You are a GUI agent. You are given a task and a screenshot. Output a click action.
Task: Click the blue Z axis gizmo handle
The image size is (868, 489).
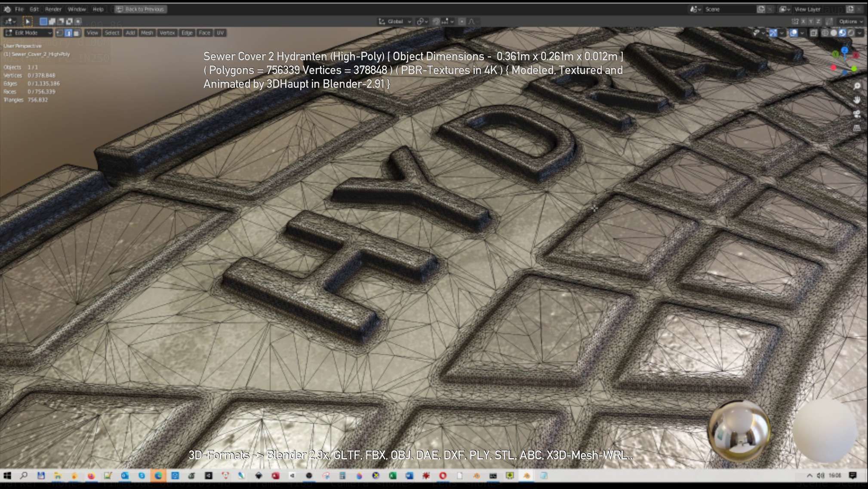(x=845, y=50)
